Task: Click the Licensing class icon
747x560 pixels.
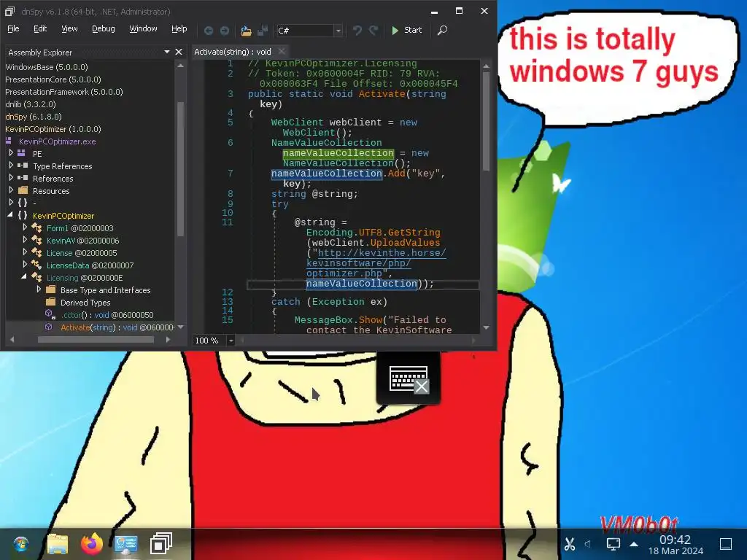Action: tap(36, 277)
